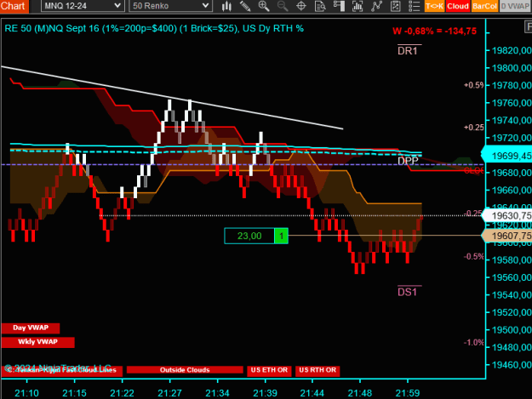The image size is (532, 399).
Task: Click the W -0,68% = -134,75 text
Action: click(435, 31)
